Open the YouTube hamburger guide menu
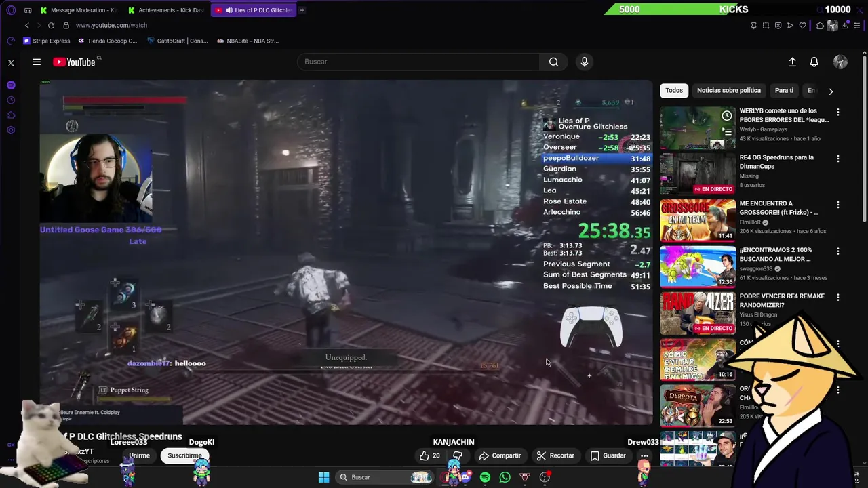Viewport: 868px width, 488px height. (x=37, y=62)
